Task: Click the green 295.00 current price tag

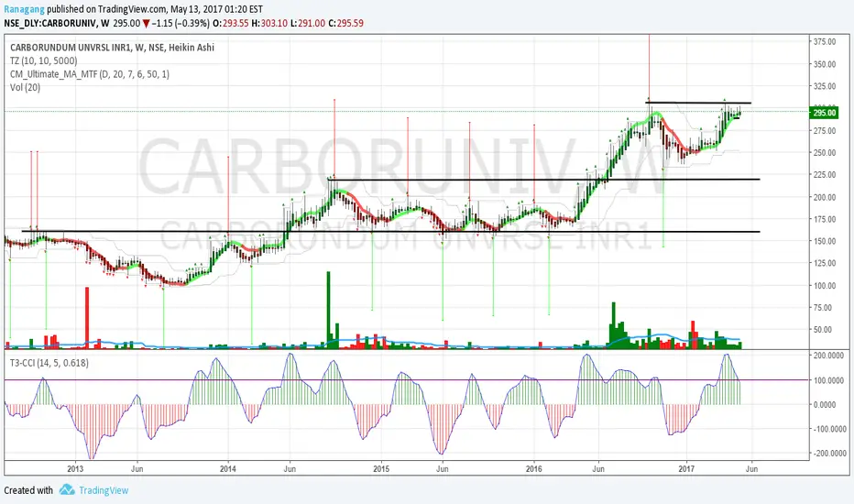Action: pyautogui.click(x=824, y=113)
